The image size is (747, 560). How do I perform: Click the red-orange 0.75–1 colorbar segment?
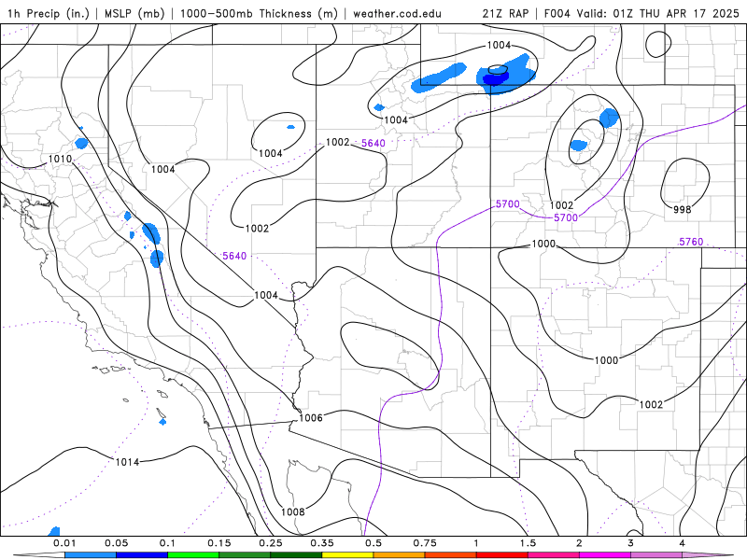click(451, 555)
